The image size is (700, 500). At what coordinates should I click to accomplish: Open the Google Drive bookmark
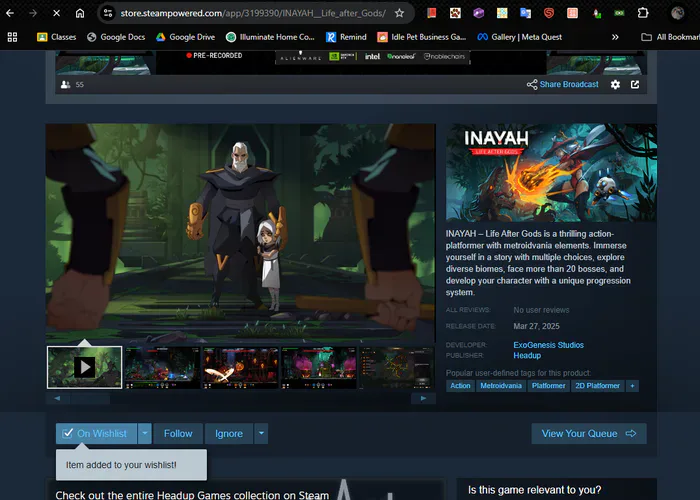[x=185, y=37]
